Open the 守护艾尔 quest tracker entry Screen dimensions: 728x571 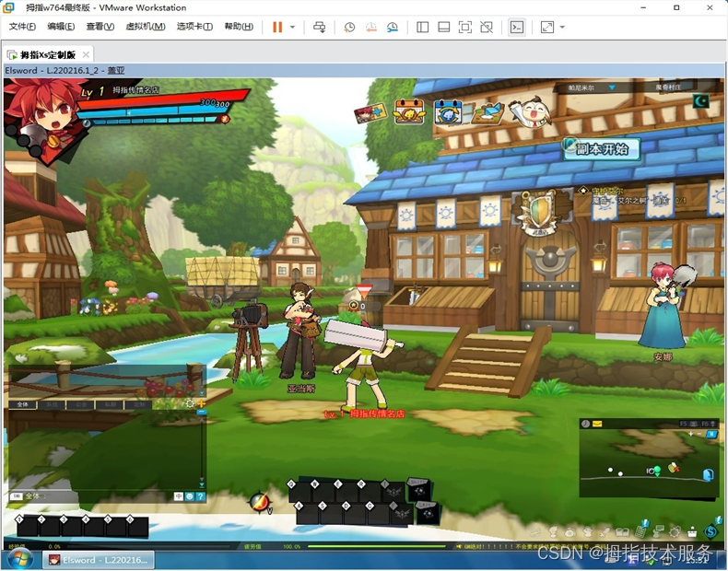[608, 191]
